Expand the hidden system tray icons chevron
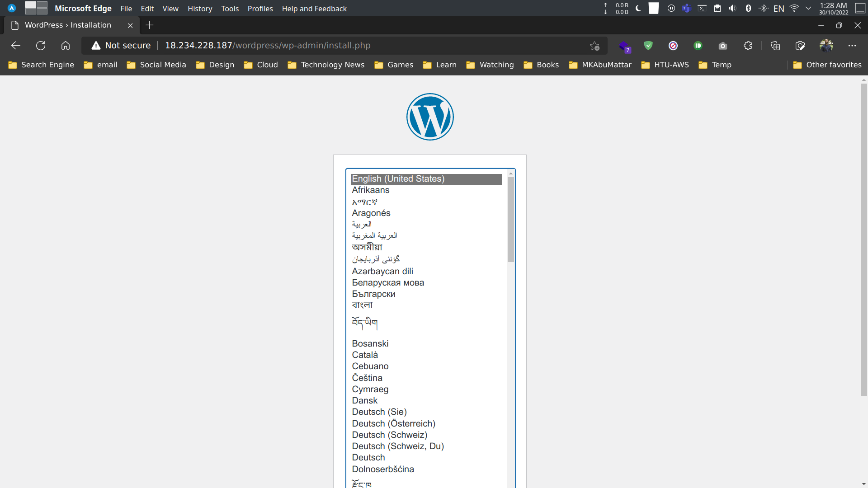Screen dimensions: 868x488 pyautogui.click(x=808, y=8)
